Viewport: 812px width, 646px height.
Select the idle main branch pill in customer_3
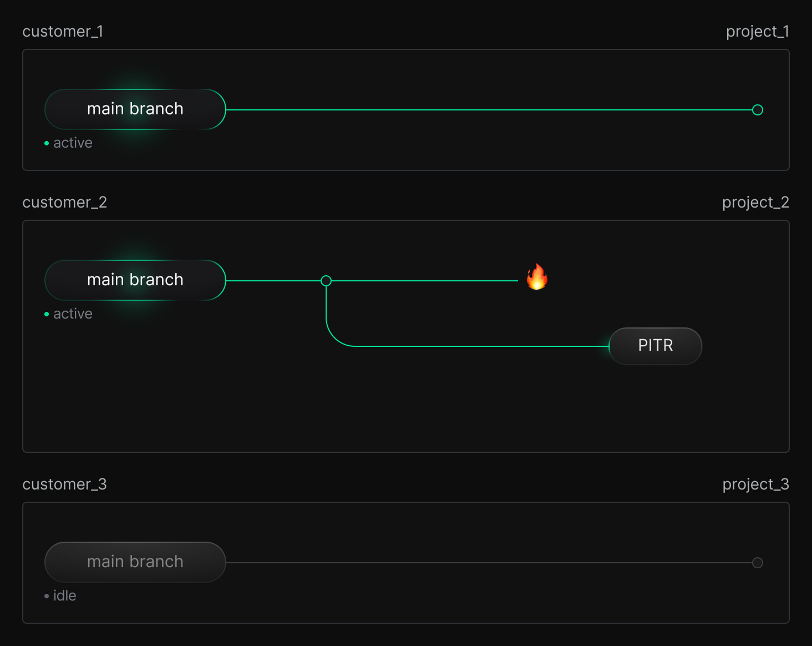tap(135, 562)
